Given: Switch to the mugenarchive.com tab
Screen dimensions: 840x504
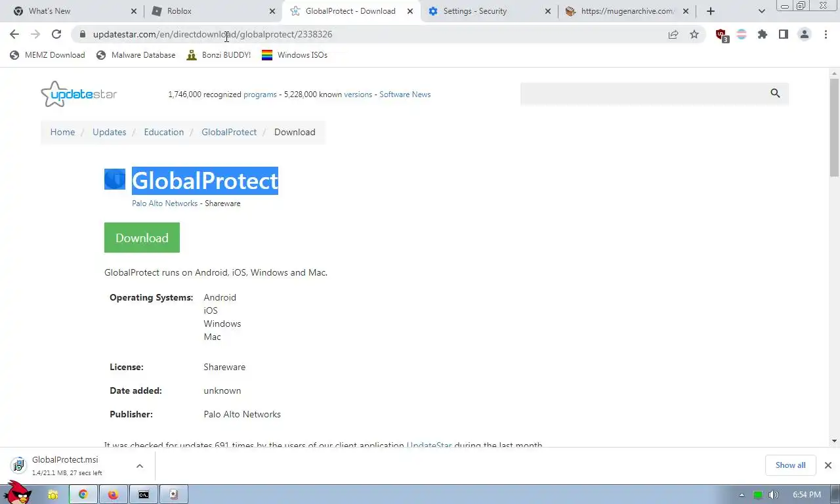Looking at the screenshot, I should tap(627, 11).
